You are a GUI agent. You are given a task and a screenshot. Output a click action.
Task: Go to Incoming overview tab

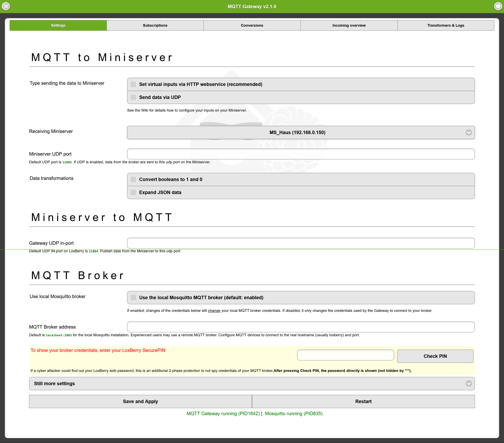coord(349,25)
